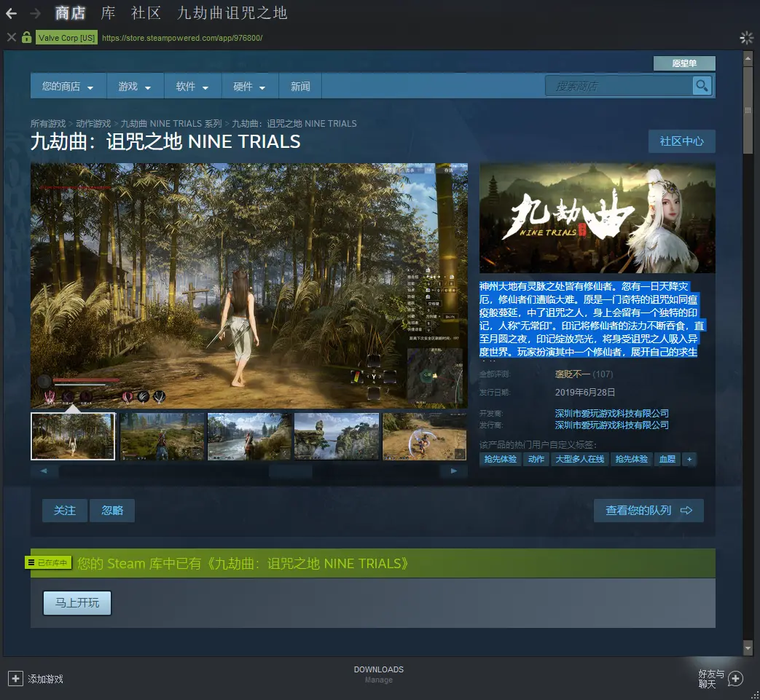Open the 新闻 tab
The width and height of the screenshot is (760, 700).
click(300, 86)
